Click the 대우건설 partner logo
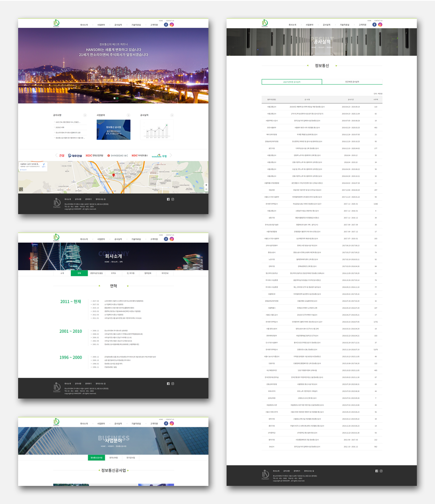Screen dimensions: 435x504 tap(75, 155)
